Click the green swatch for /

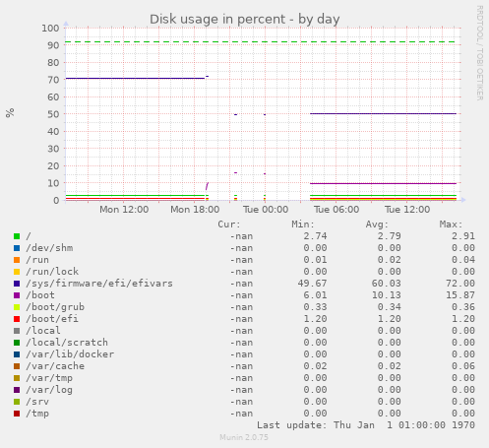coord(17,236)
